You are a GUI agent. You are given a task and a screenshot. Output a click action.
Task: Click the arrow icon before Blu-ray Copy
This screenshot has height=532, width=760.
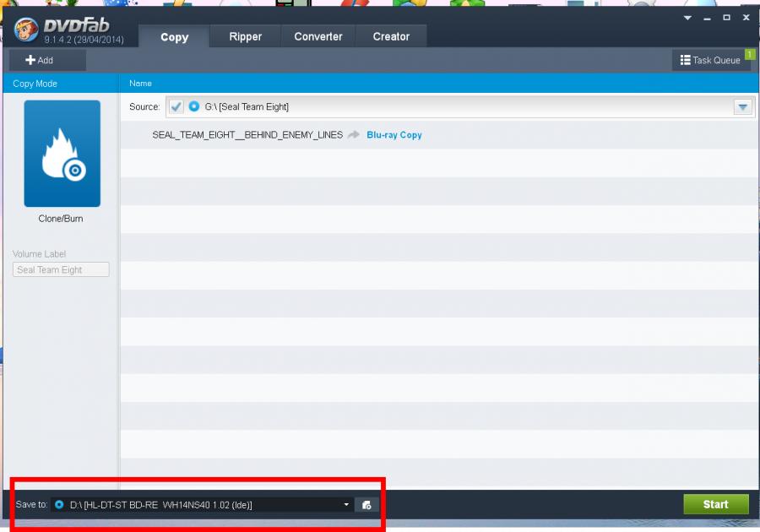click(x=354, y=135)
